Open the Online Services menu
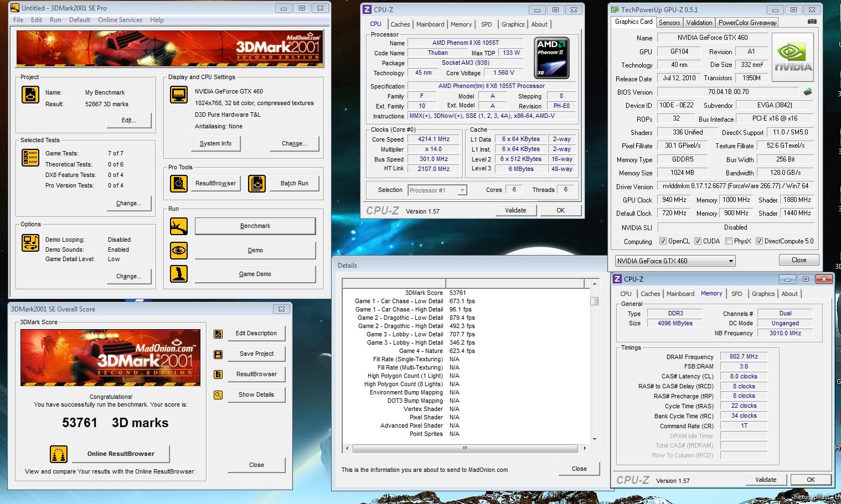Screen dimensions: 841x504 (x=120, y=20)
